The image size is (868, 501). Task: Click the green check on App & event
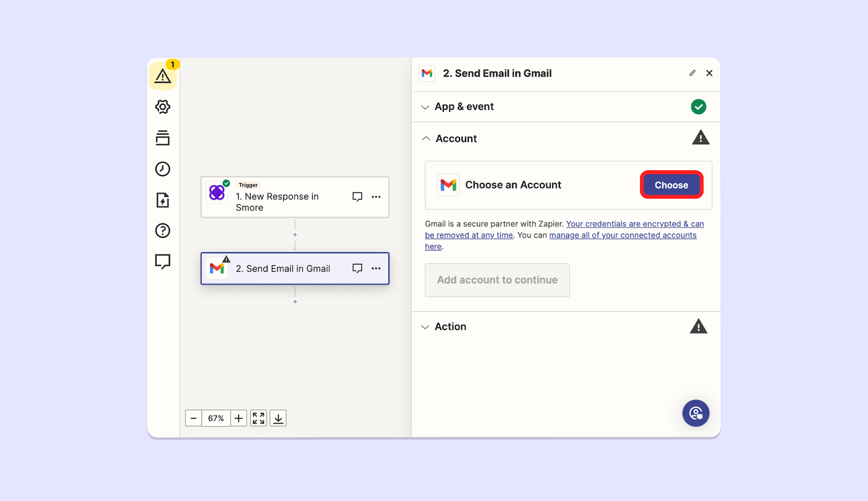[x=699, y=107]
